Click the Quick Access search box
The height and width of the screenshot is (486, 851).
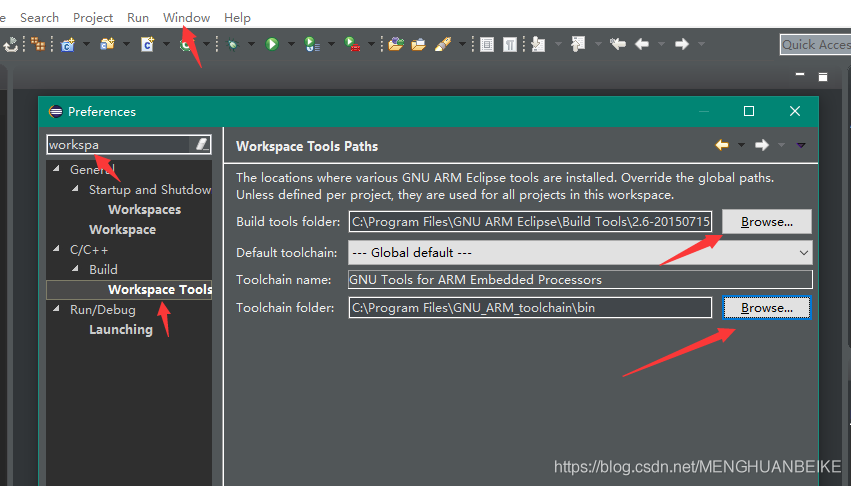point(816,45)
